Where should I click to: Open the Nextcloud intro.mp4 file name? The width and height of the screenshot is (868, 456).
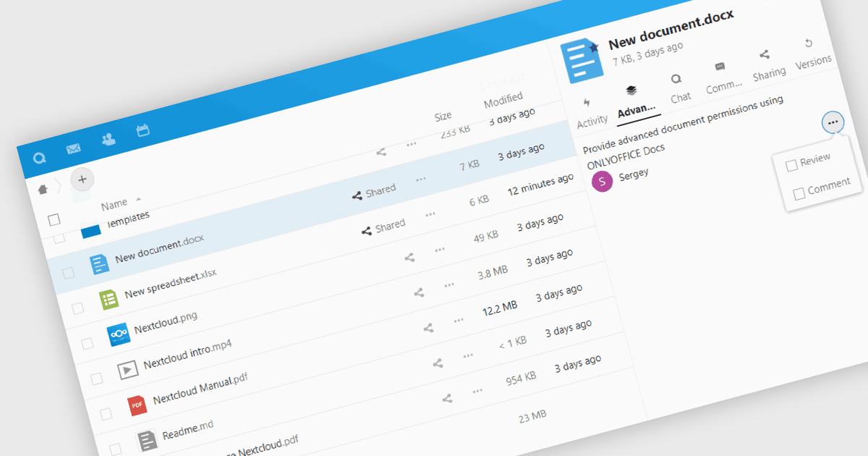187,354
